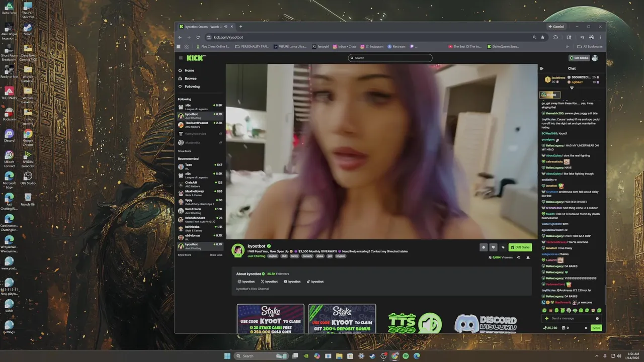644x362 pixels.
Task: Expand hidden bookmarks double chevron
Action: [x=568, y=46]
